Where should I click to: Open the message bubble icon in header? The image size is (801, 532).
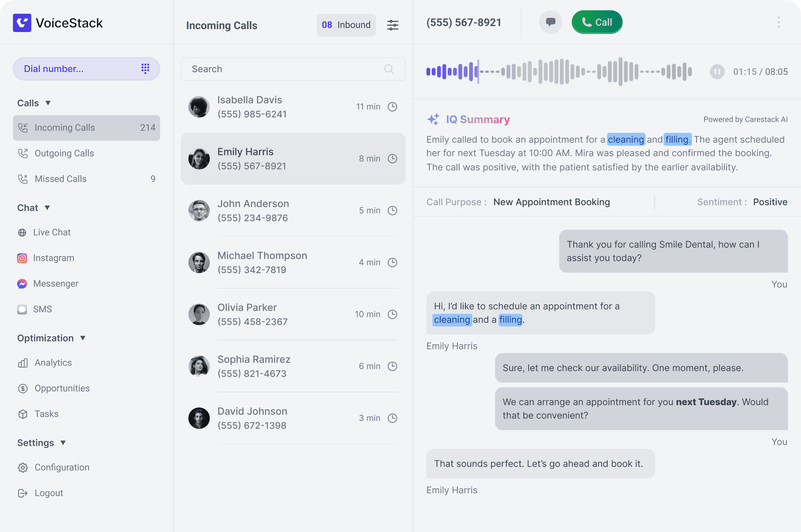tap(550, 22)
